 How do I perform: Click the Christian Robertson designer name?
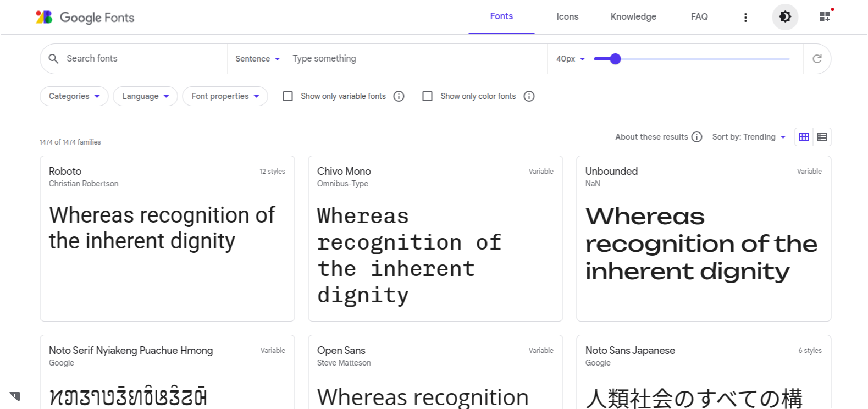[84, 184]
